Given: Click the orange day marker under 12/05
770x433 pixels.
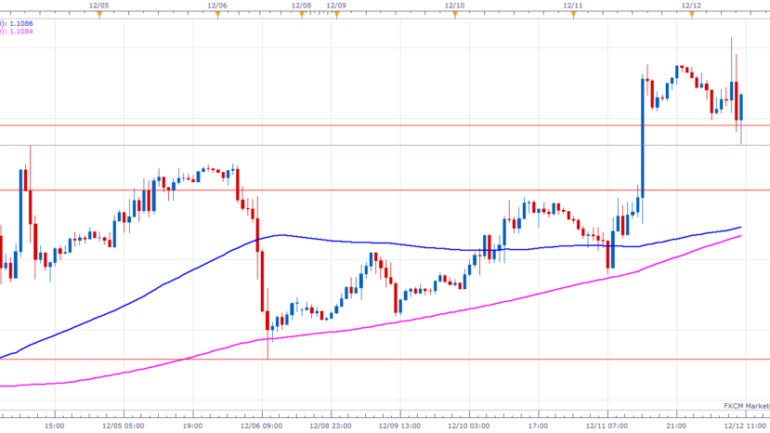Looking at the screenshot, I should click(99, 15).
